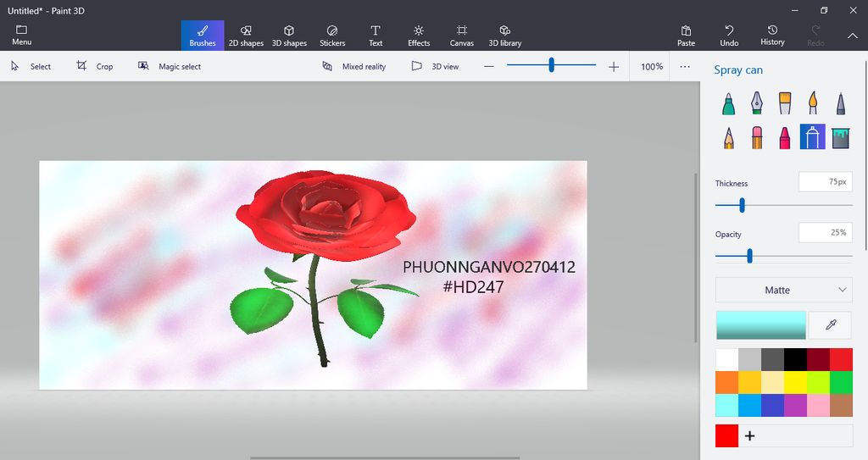Select the Spray can brush
Viewport: 868px width, 460px height.
click(813, 136)
